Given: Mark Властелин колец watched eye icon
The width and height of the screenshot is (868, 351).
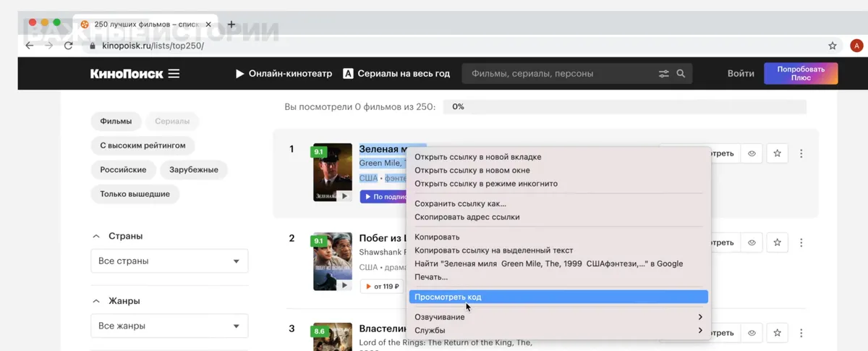Looking at the screenshot, I should click(x=752, y=333).
